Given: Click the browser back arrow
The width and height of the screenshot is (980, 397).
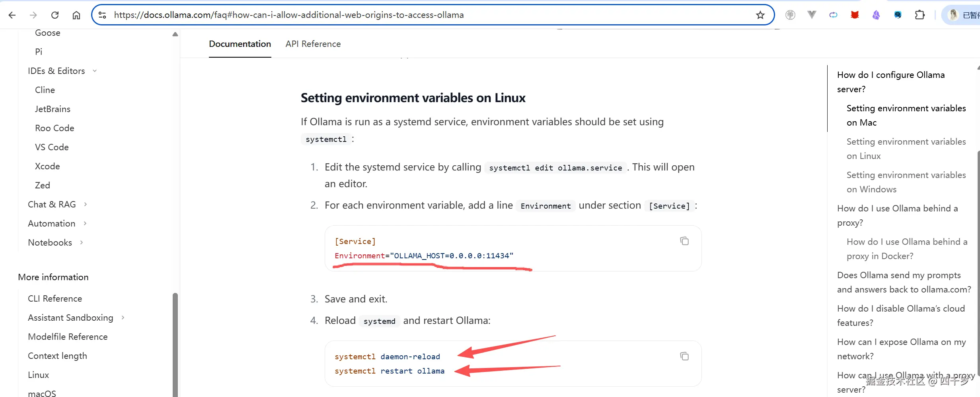Looking at the screenshot, I should (12, 15).
